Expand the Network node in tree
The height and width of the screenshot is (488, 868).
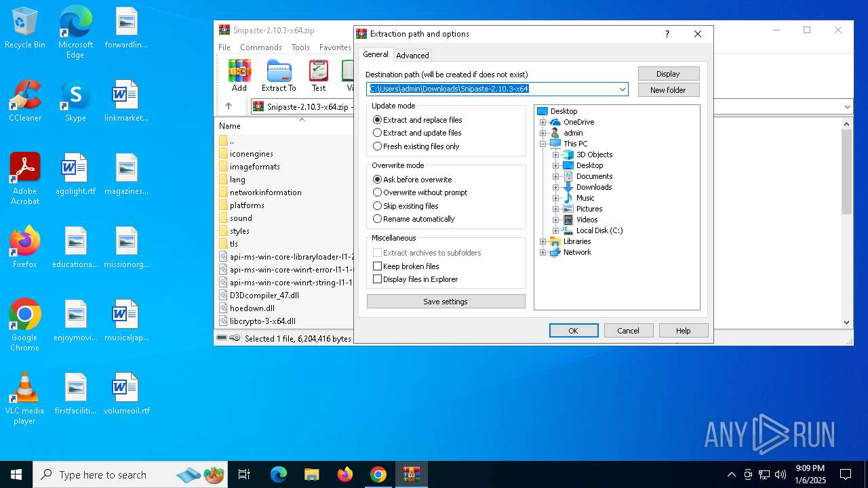[542, 252]
